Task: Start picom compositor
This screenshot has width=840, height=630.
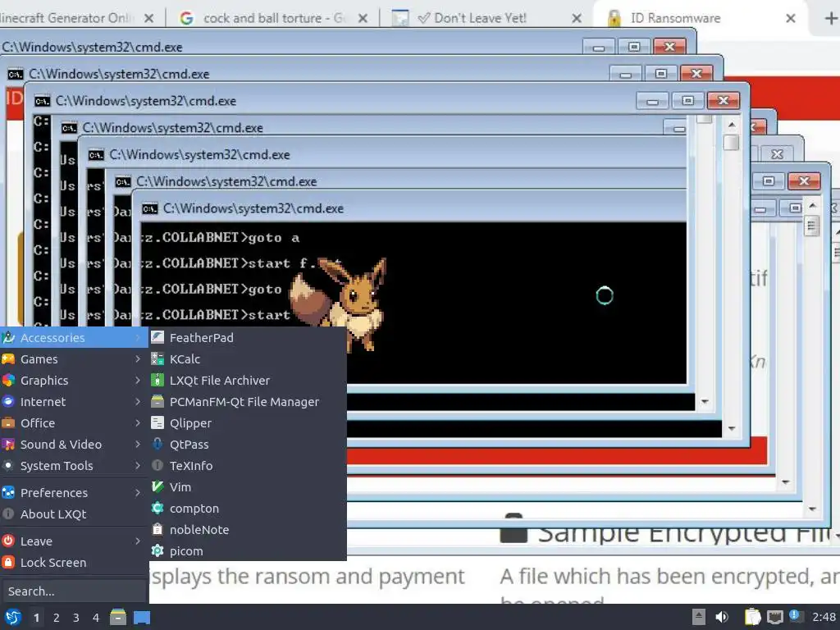Action: pyautogui.click(x=248, y=551)
